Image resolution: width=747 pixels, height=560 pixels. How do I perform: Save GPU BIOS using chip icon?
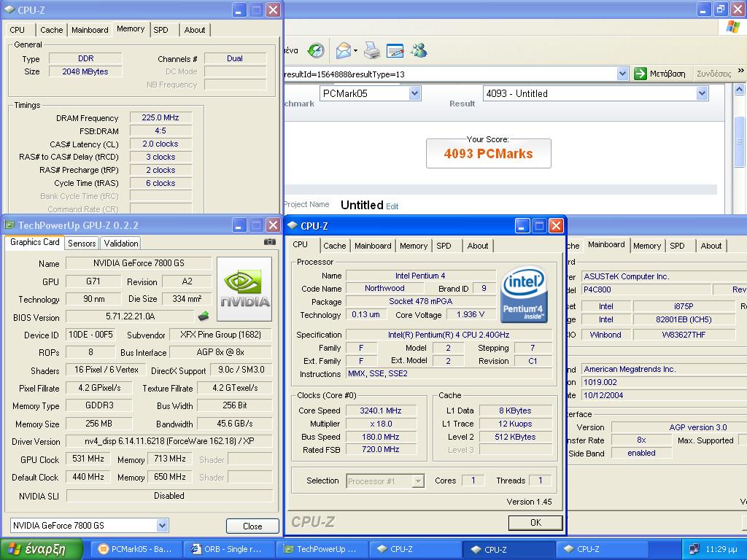click(x=204, y=316)
